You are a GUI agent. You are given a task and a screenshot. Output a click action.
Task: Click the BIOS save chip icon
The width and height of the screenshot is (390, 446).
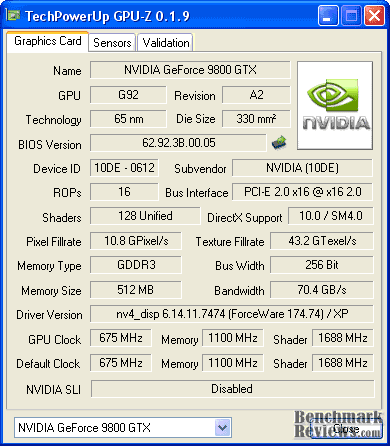tap(279, 142)
